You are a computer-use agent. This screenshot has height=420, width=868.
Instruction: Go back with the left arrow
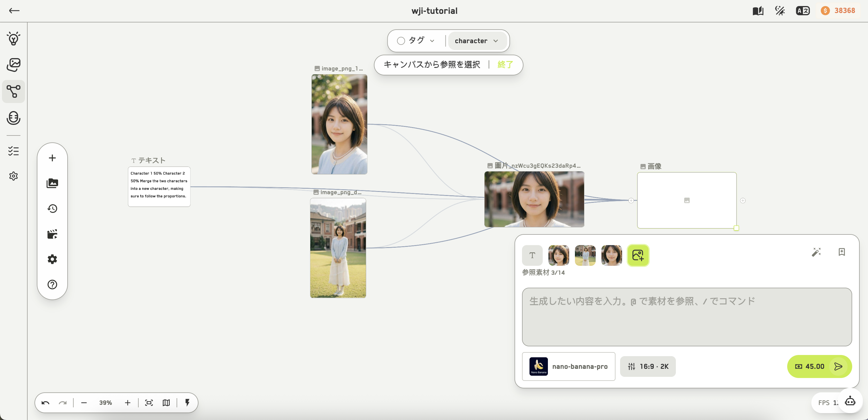[14, 11]
